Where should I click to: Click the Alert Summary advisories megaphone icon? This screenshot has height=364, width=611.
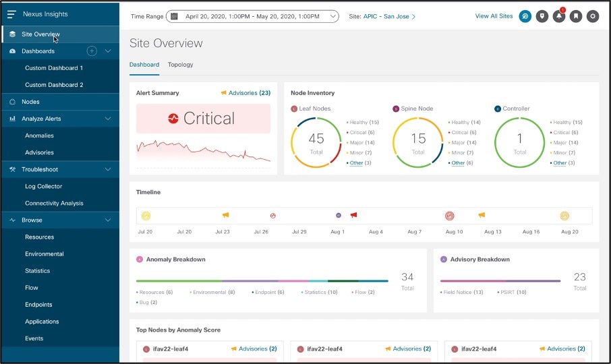[x=224, y=92]
